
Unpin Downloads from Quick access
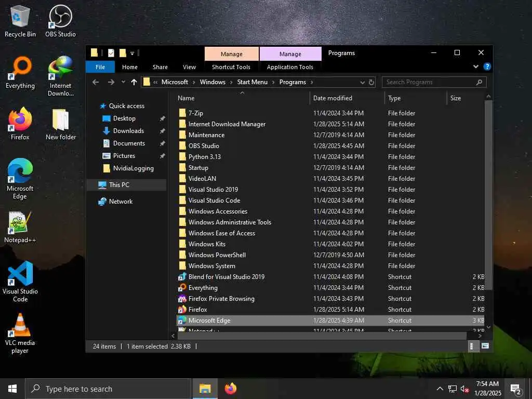click(x=162, y=131)
